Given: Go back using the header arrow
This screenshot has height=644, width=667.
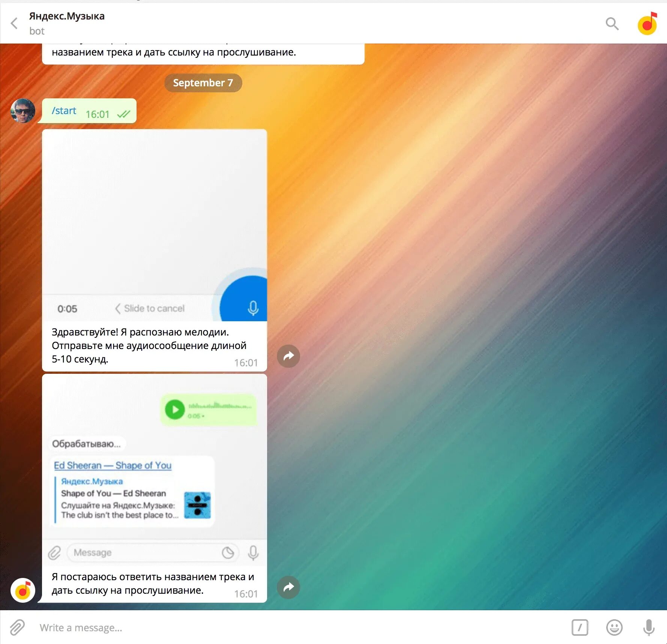Looking at the screenshot, I should click(x=14, y=23).
